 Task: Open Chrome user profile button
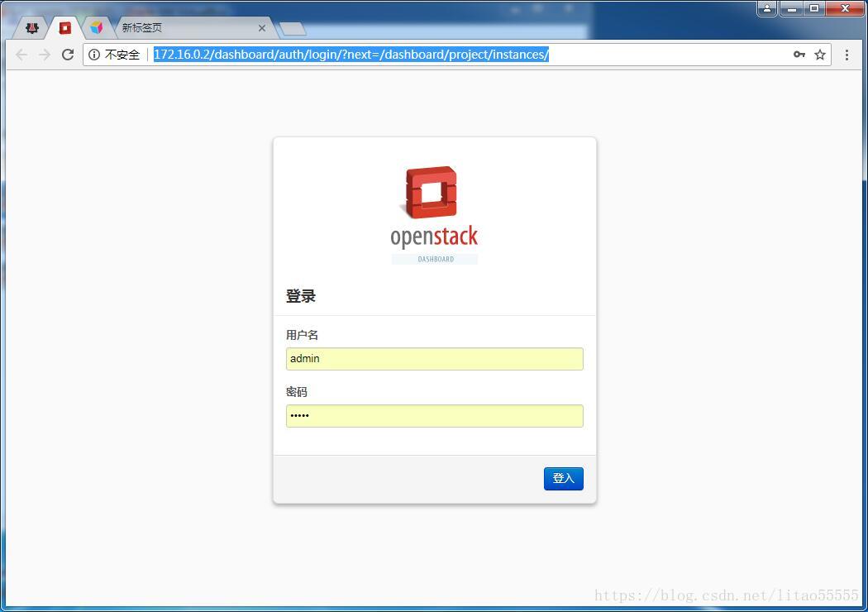tap(766, 8)
